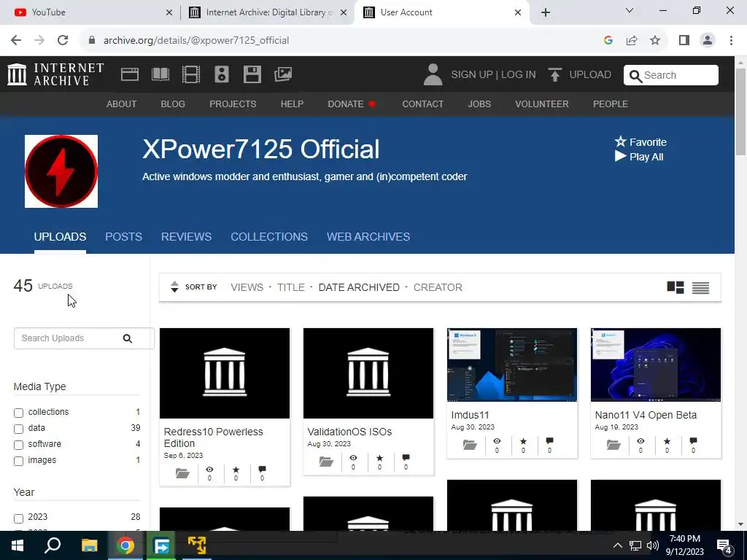Screen dimensions: 747x560
Task: Open the Internet Archive logo home link
Action: click(x=55, y=74)
